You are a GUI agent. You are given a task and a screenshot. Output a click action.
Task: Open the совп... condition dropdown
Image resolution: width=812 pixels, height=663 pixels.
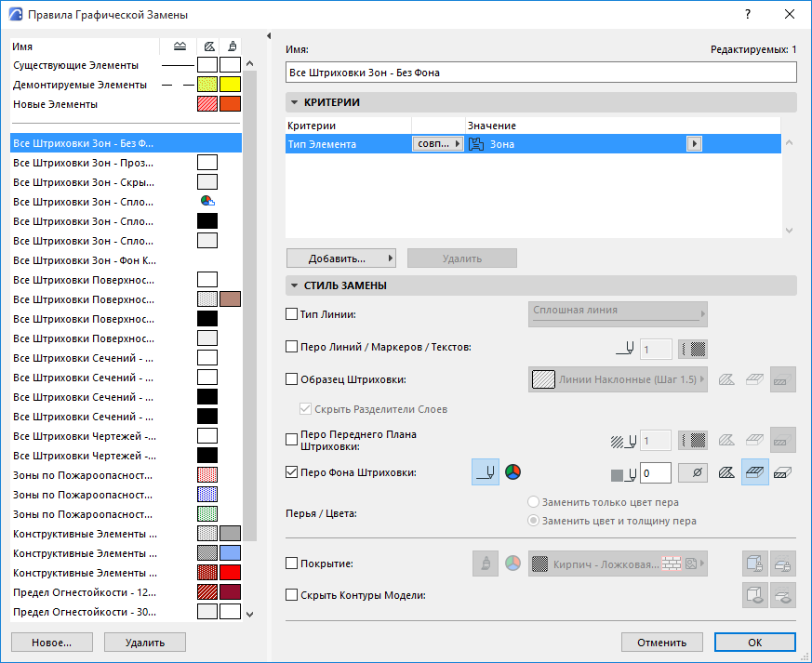[x=437, y=144]
